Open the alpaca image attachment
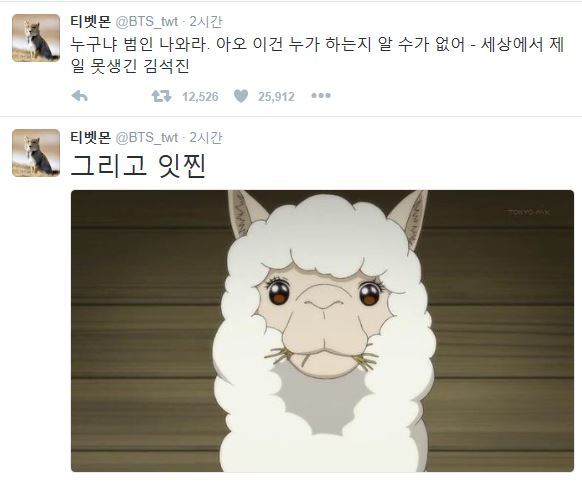This screenshot has height=485, width=582. pos(322,331)
